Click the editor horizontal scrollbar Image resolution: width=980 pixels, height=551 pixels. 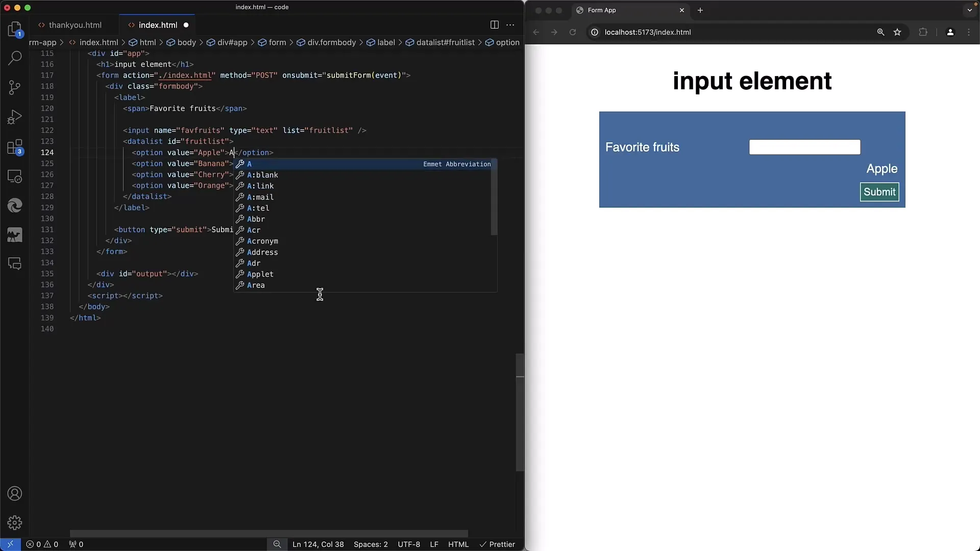coord(269,533)
